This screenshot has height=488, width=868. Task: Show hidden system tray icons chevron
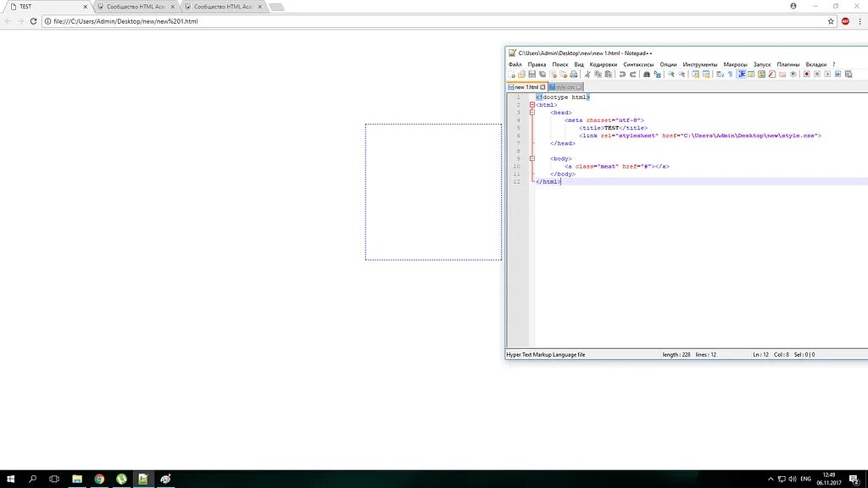coord(770,480)
